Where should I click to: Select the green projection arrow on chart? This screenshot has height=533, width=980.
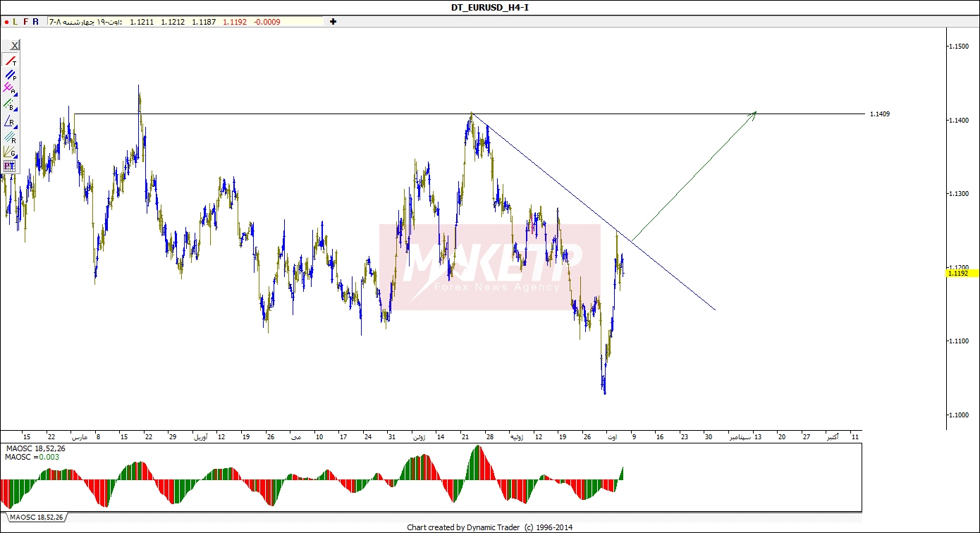pyautogui.click(x=694, y=176)
